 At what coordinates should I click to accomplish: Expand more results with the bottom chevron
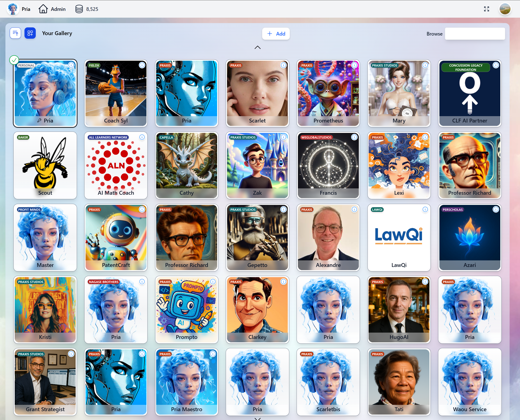[x=257, y=418]
